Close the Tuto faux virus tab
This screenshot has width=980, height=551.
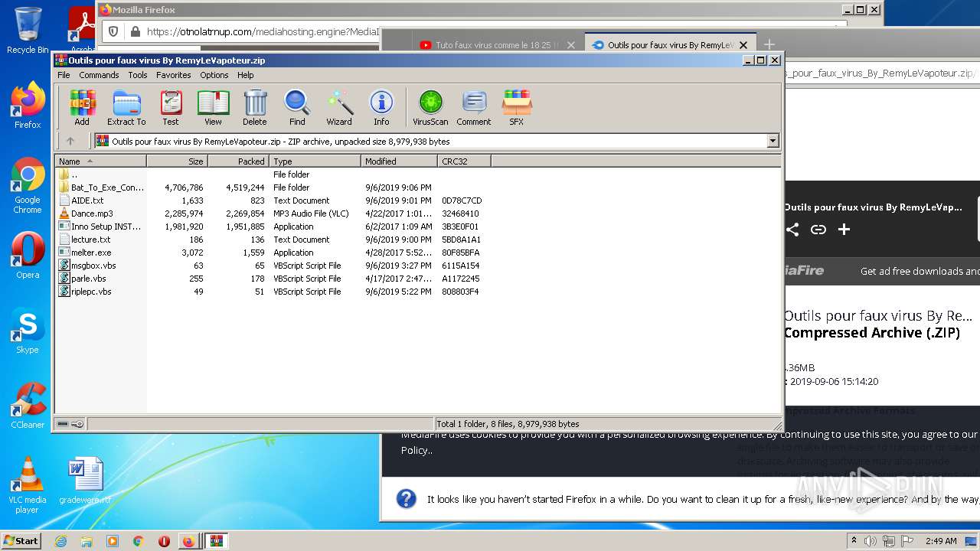(x=570, y=45)
